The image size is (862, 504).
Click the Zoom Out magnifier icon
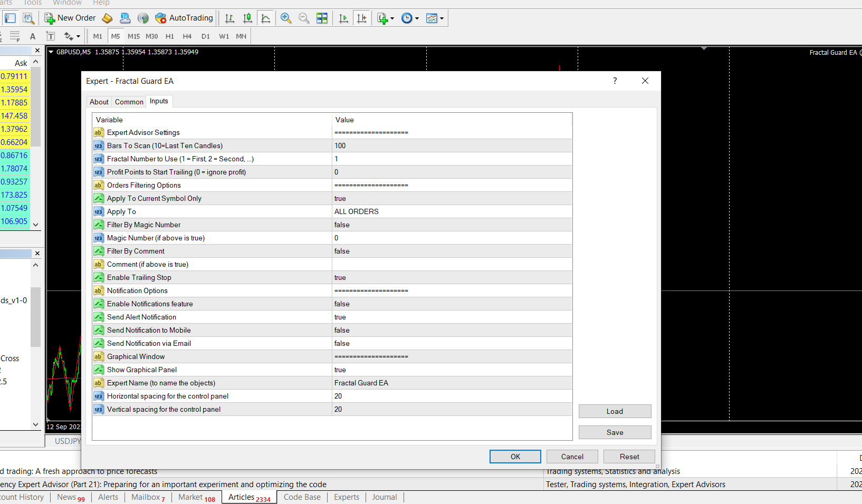point(304,18)
